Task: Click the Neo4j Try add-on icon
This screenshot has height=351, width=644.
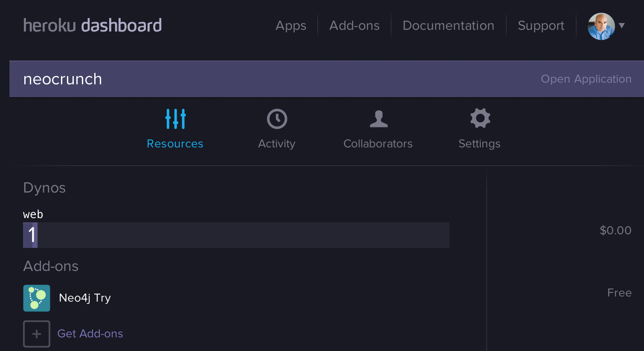Action: (x=37, y=298)
